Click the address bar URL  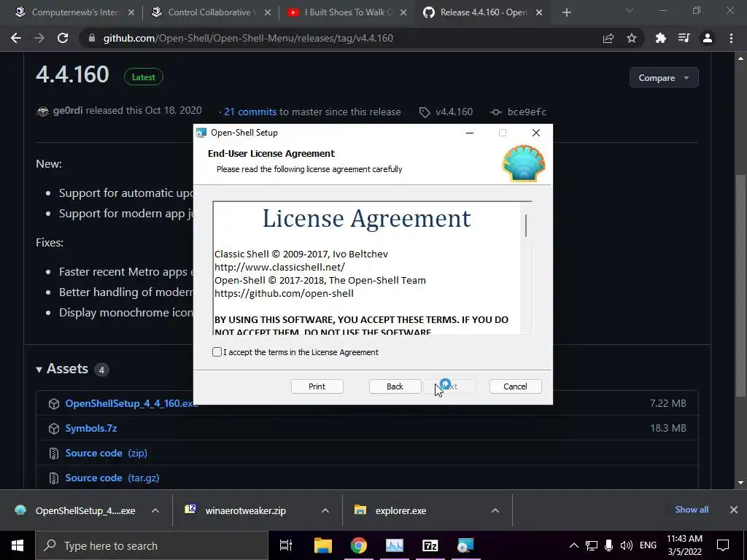click(248, 38)
